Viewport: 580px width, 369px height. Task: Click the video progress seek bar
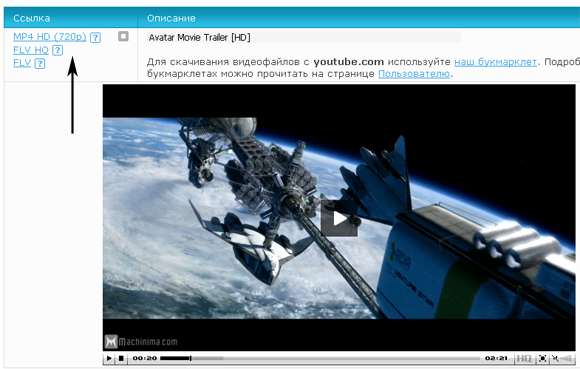(320, 358)
